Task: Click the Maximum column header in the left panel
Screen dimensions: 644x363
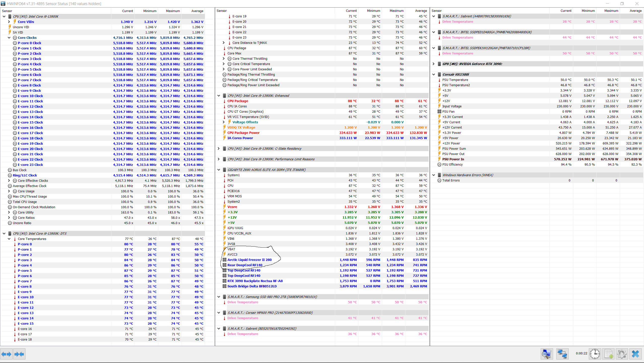Action: pos(173,11)
